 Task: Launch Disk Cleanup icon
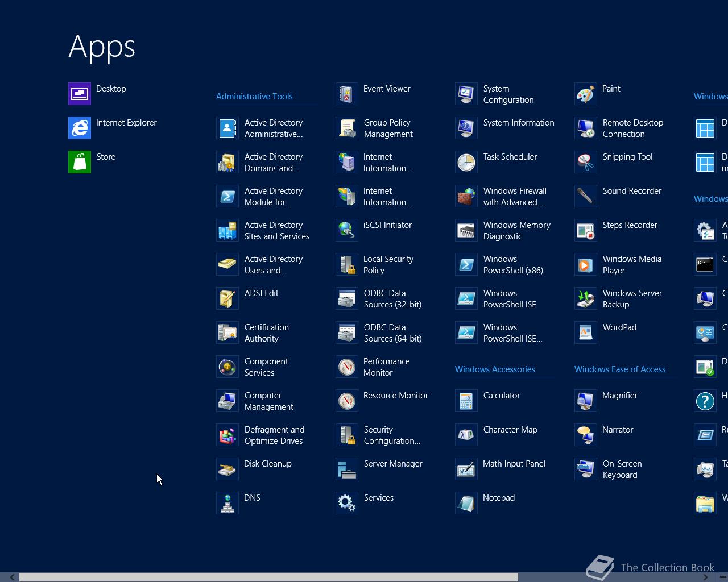pyautogui.click(x=227, y=469)
